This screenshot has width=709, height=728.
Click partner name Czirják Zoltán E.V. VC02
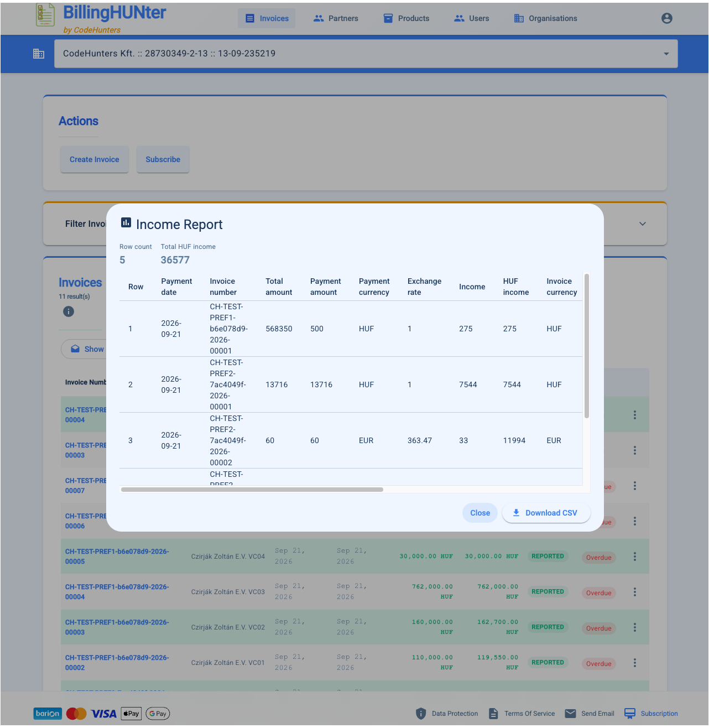pos(228,627)
